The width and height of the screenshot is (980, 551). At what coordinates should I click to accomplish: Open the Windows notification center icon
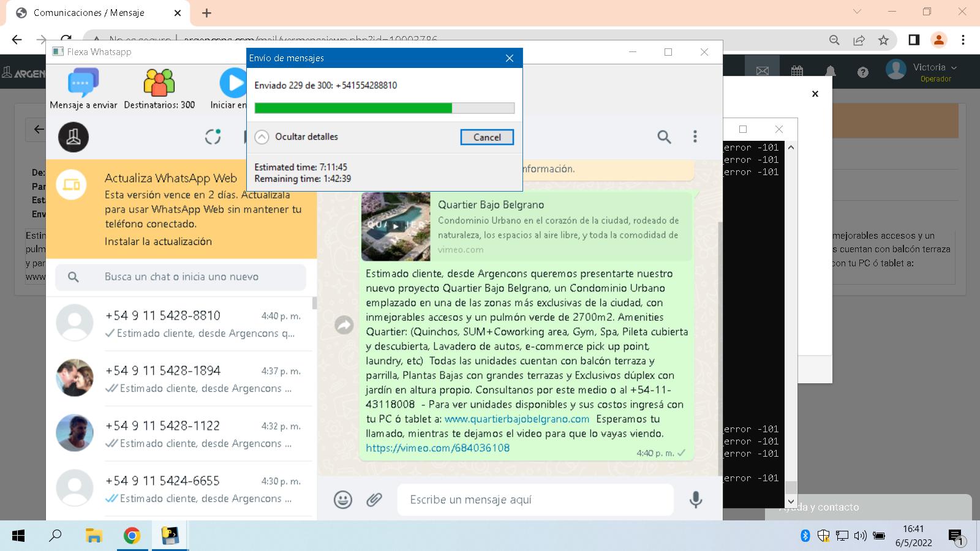(x=957, y=538)
